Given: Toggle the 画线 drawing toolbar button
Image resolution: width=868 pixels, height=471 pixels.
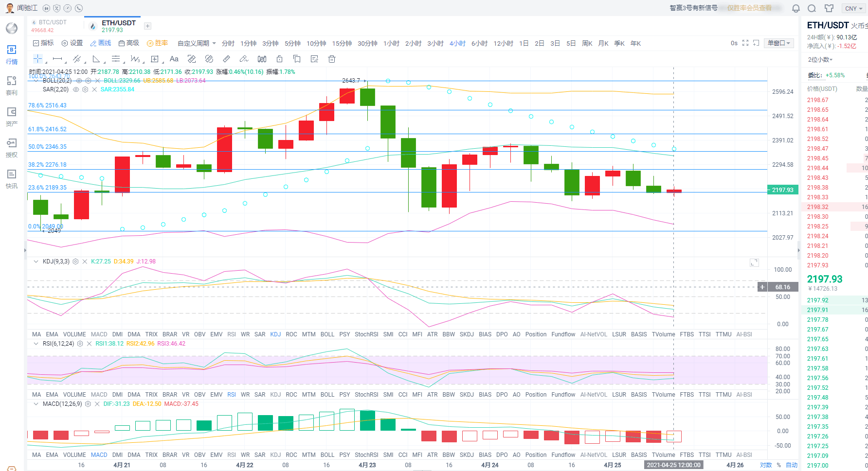Looking at the screenshot, I should [x=101, y=43].
